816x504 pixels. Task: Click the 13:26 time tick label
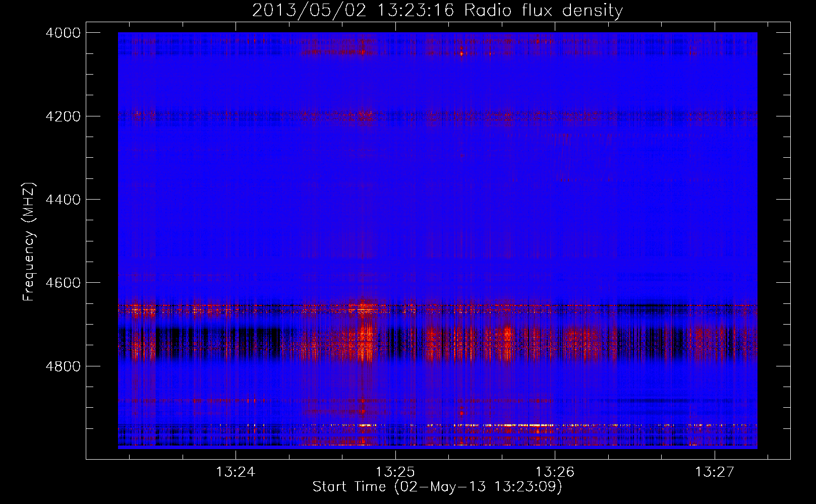[555, 472]
